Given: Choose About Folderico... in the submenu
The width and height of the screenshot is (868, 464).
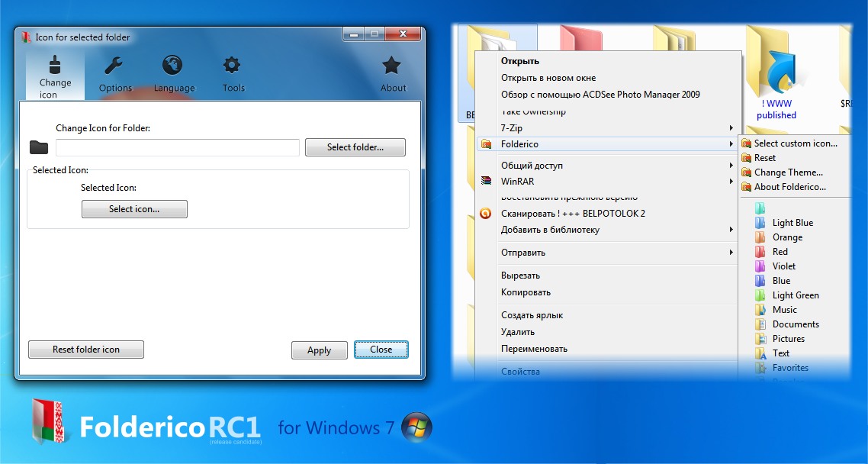Looking at the screenshot, I should pyautogui.click(x=796, y=187).
